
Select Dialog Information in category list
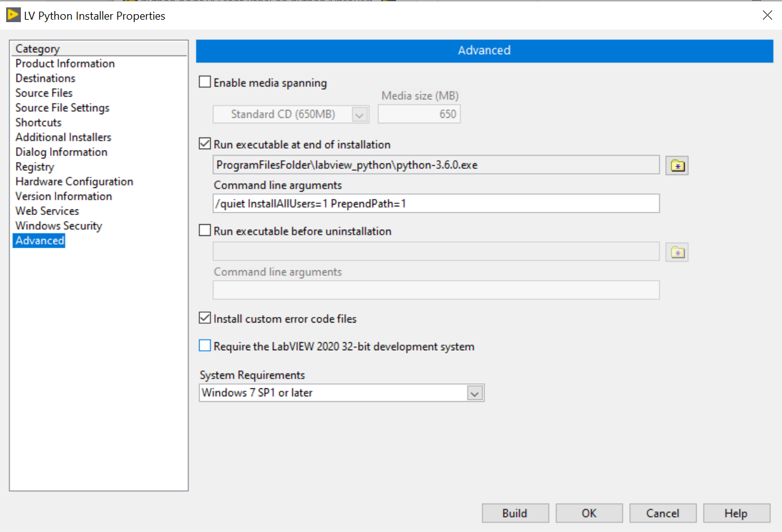click(x=61, y=152)
